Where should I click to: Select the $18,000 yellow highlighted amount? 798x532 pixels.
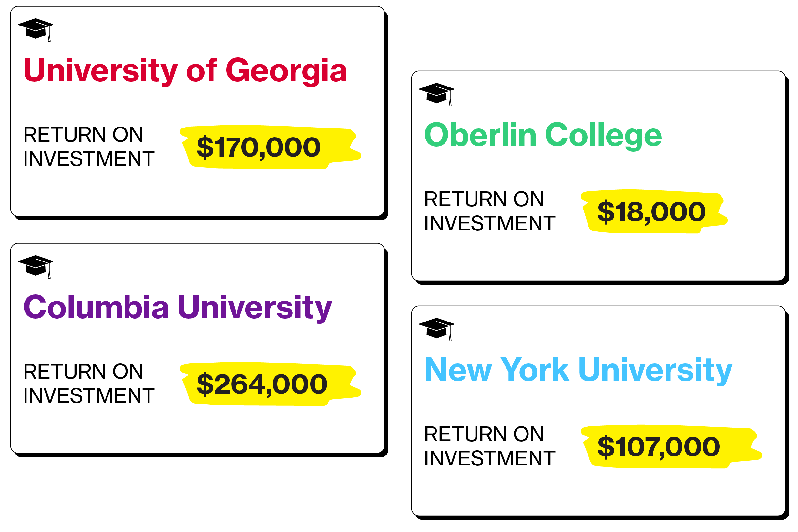651,212
